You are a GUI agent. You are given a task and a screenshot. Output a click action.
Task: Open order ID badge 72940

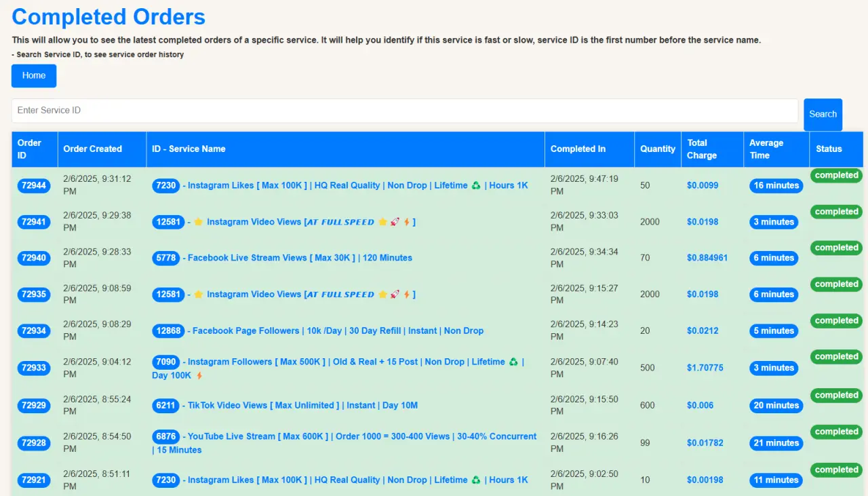pos(34,258)
